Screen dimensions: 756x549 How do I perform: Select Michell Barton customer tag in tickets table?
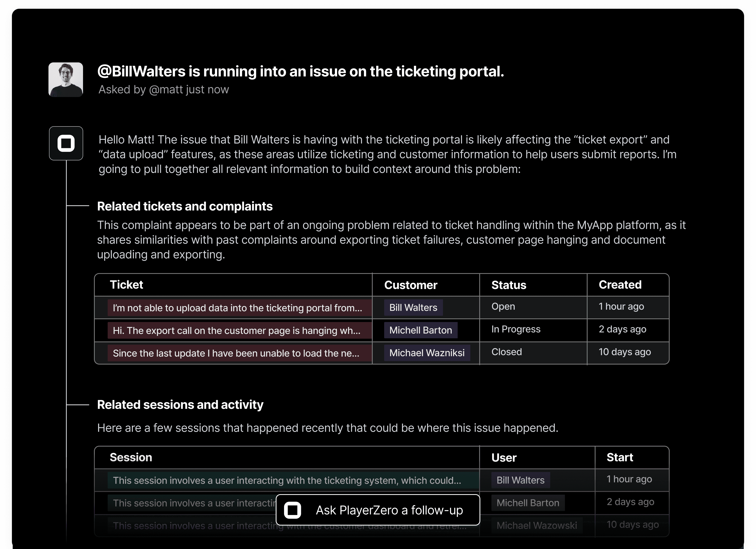[420, 330]
